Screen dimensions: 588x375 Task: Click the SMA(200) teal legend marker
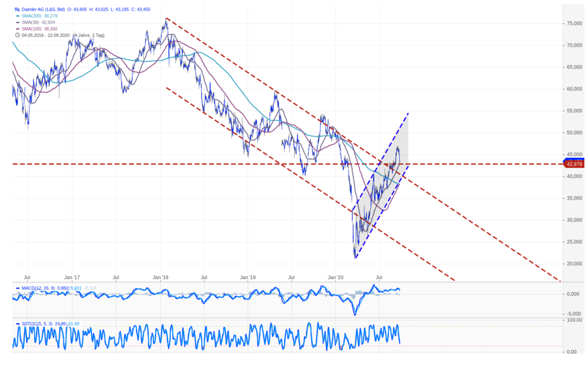coord(18,16)
